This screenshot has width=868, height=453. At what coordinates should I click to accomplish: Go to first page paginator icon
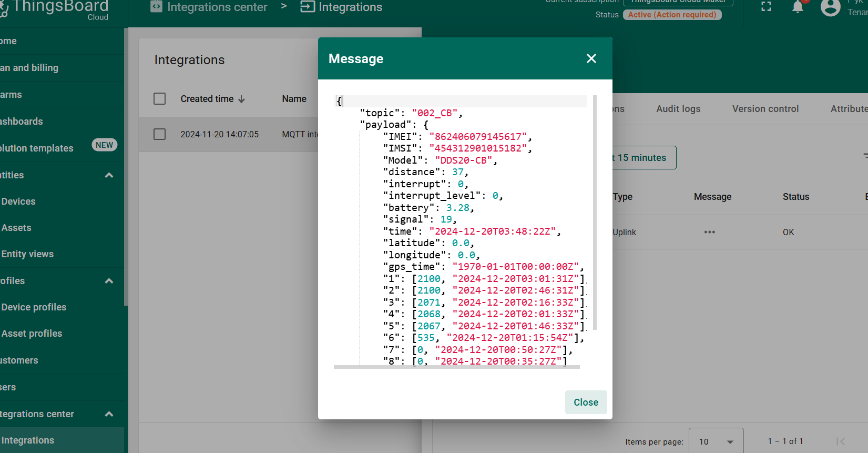click(840, 441)
